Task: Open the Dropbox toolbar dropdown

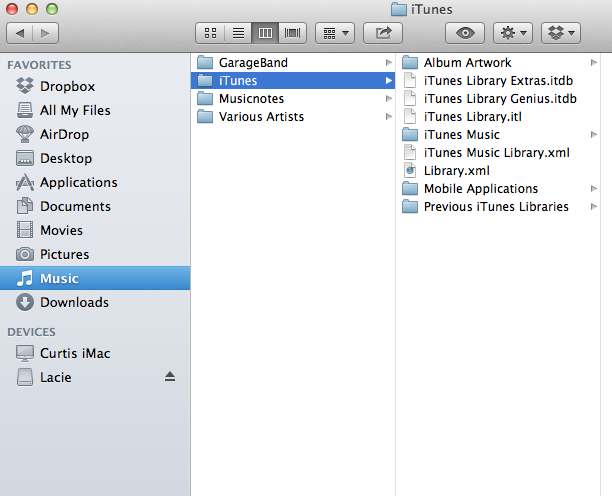Action: (x=561, y=33)
